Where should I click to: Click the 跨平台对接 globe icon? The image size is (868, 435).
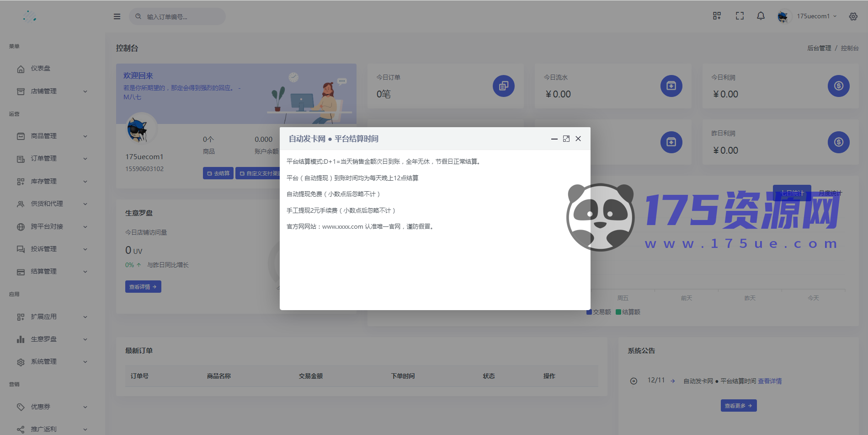pos(21,227)
